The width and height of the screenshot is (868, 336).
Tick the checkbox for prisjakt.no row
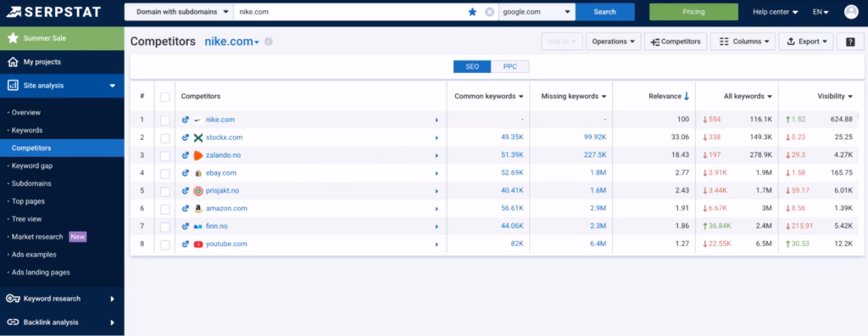point(165,191)
